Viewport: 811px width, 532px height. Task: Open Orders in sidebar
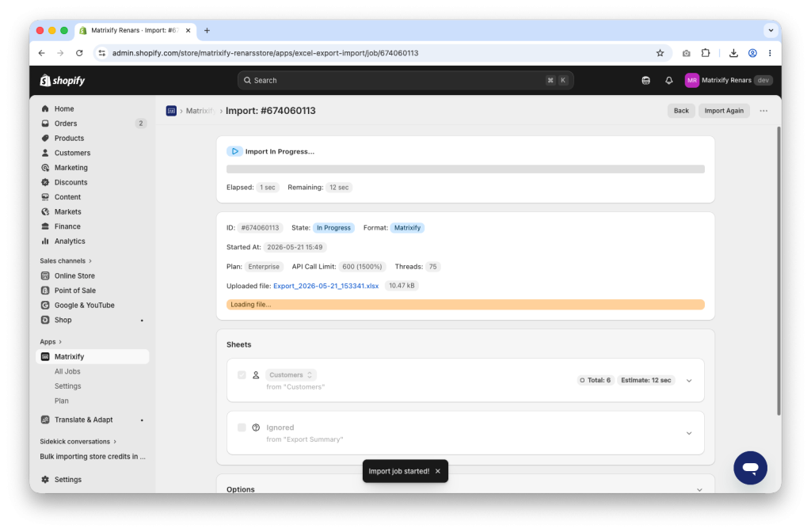66,123
